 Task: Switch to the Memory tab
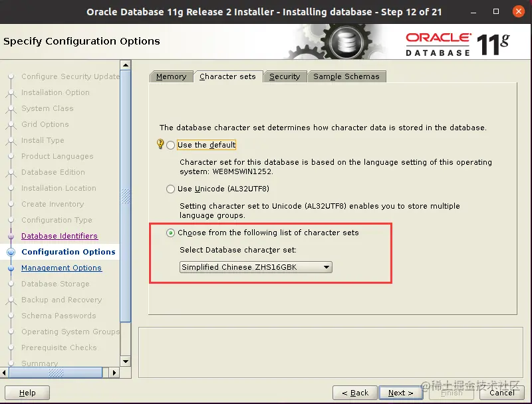(x=172, y=76)
